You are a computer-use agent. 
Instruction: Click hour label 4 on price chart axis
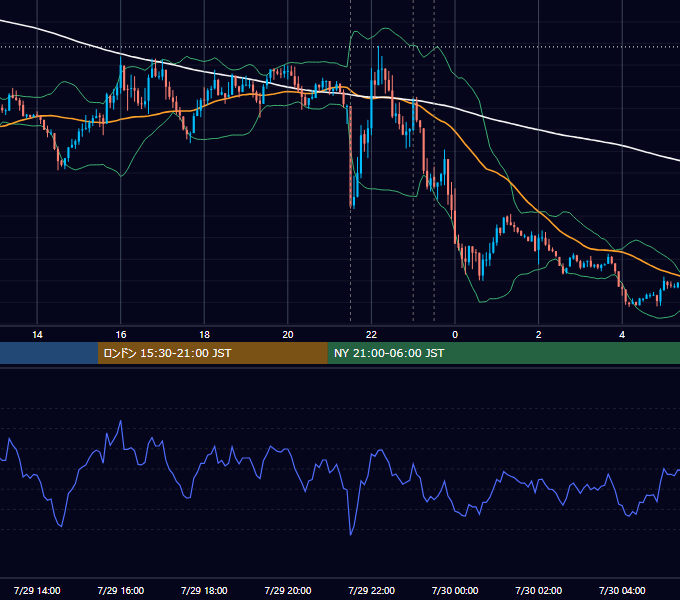pos(622,335)
